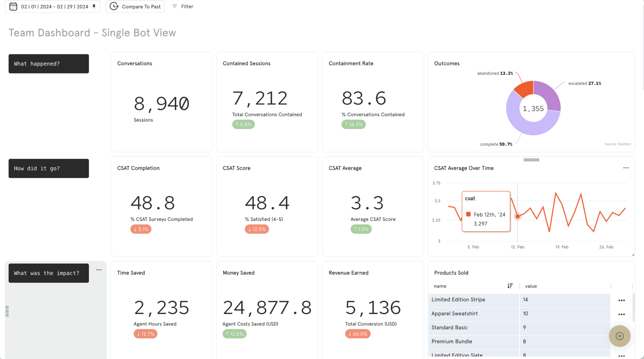This screenshot has height=359, width=644.
Task: Click the date range 02|01|2024 - 02|29|2024
Action: (x=55, y=6)
